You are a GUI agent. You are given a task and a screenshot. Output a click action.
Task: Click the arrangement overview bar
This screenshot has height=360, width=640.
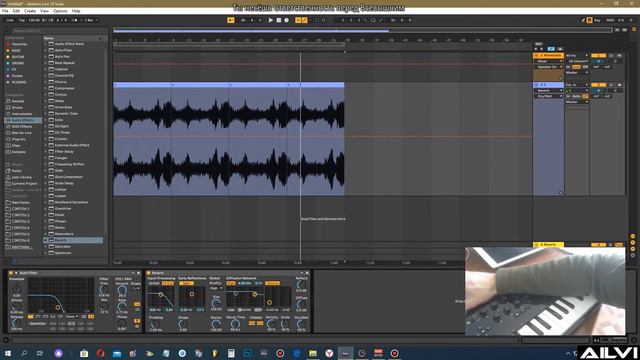(362, 30)
